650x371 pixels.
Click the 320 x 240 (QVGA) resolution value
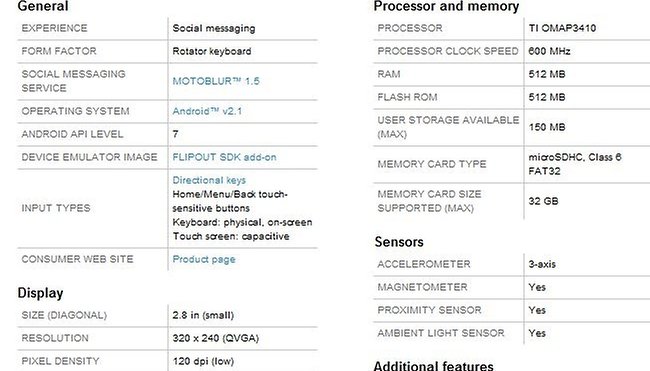click(x=216, y=338)
